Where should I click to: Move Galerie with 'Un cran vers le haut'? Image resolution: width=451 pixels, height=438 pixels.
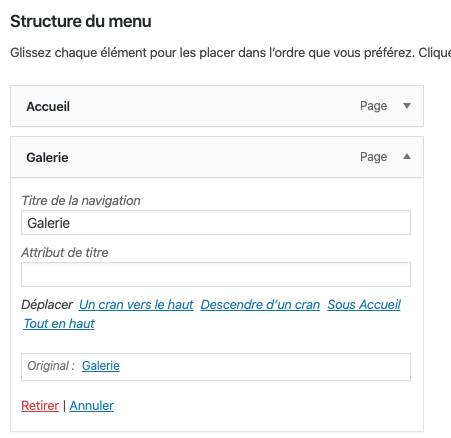(136, 304)
